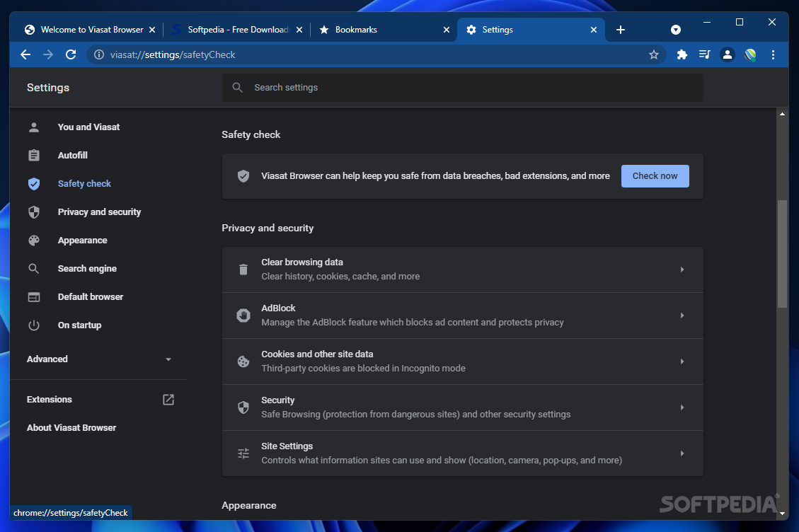
Task: Click the trash icon for Clear browsing data
Action: [243, 270]
